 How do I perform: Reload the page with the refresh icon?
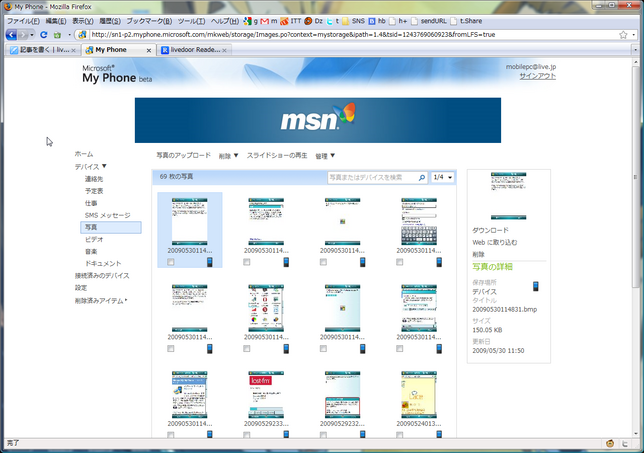click(x=44, y=35)
